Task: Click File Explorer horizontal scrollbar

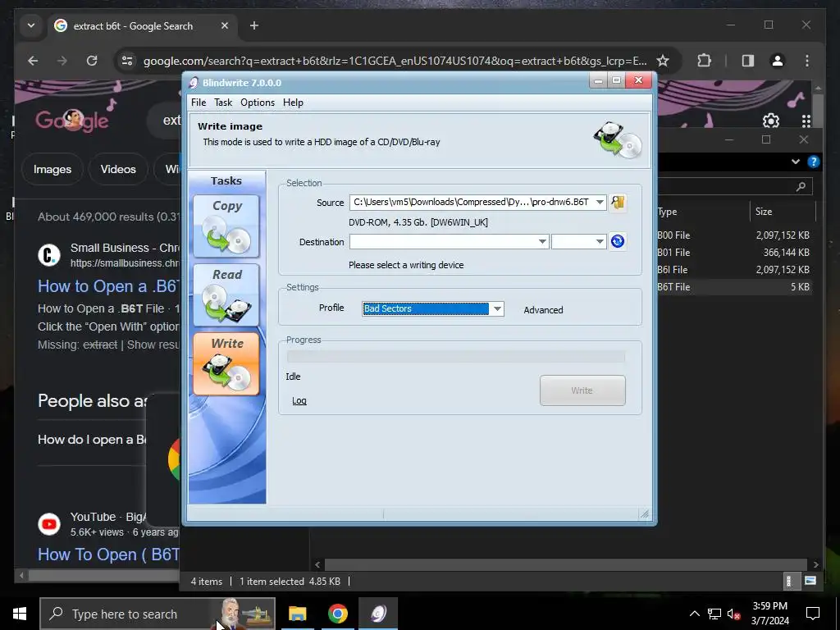Action: (566, 564)
